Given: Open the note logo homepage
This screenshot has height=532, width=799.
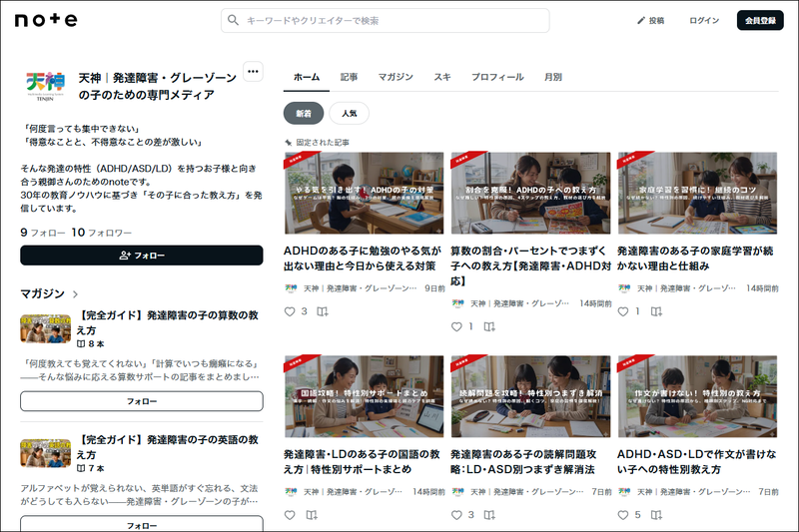Looking at the screenshot, I should [x=46, y=20].
